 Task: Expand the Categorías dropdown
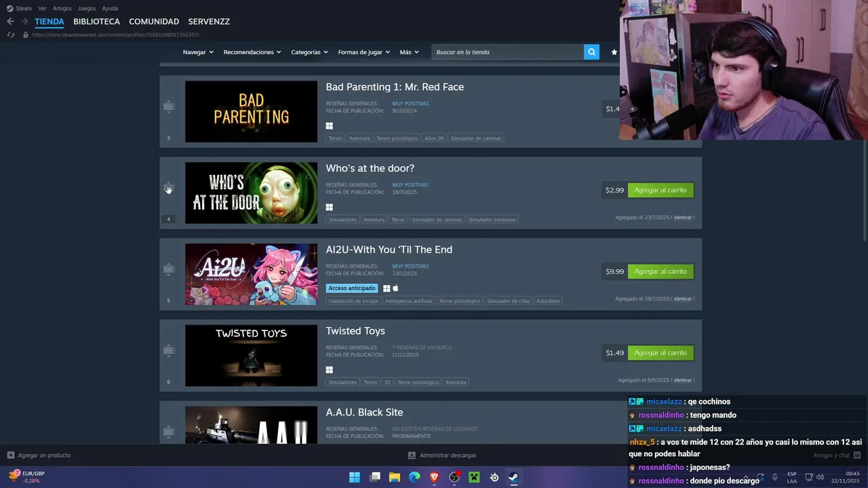click(309, 52)
